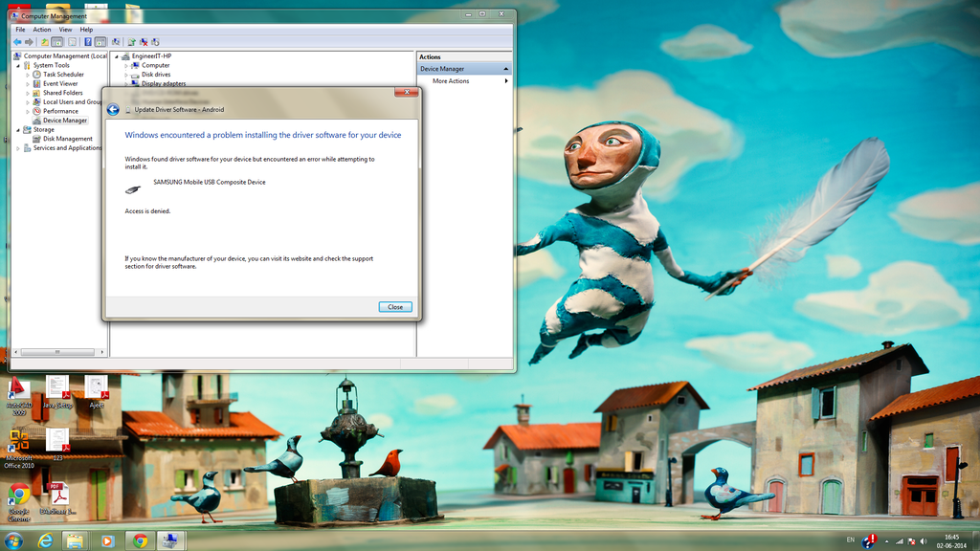980x551 pixels.
Task: Select Services and Applications tree item
Action: (68, 148)
